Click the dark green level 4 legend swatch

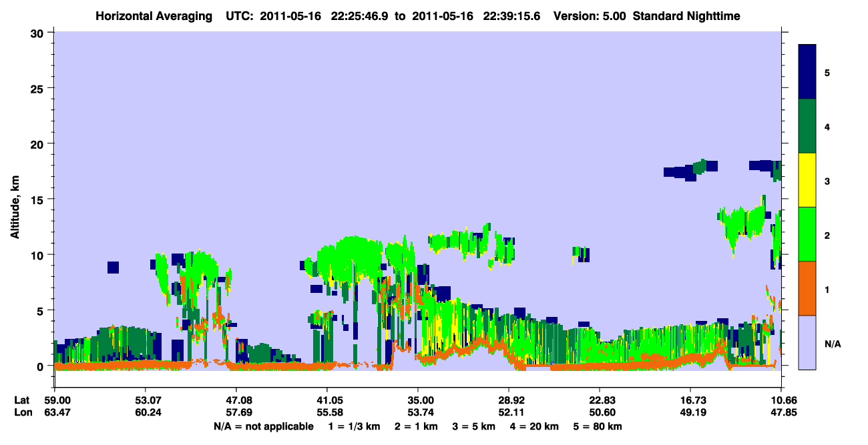[807, 126]
